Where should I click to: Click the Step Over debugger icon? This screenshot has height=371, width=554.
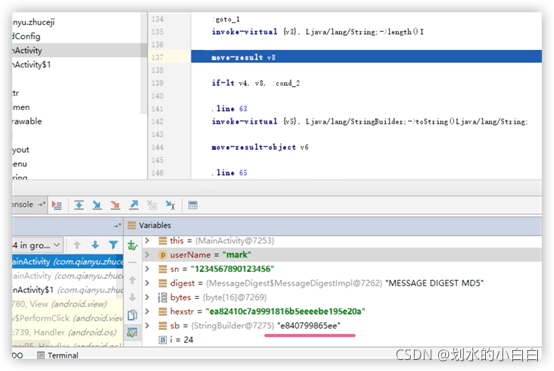[79, 205]
